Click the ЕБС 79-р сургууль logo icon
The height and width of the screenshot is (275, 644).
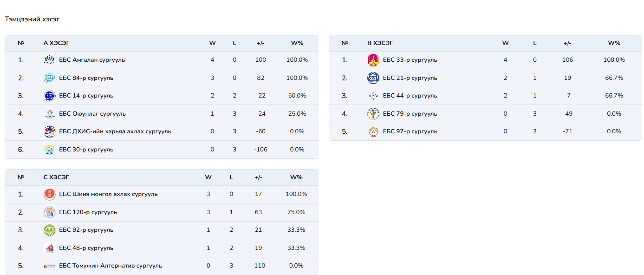pyautogui.click(x=373, y=114)
